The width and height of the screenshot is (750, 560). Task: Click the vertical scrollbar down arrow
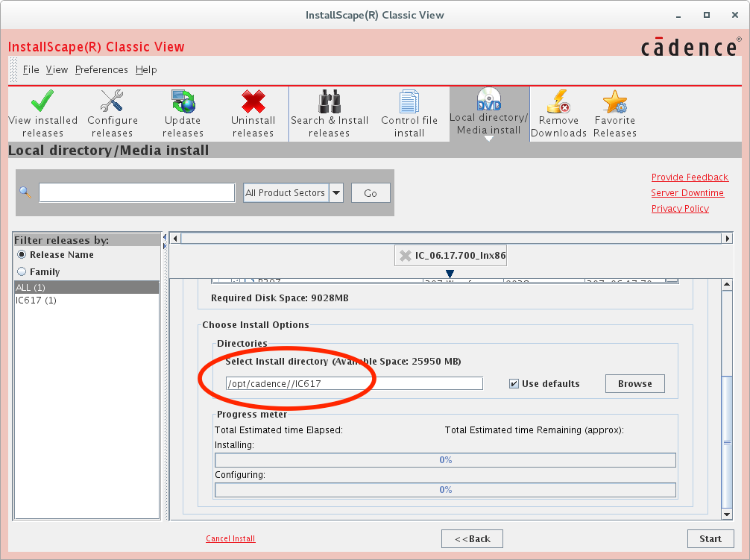[x=727, y=515]
